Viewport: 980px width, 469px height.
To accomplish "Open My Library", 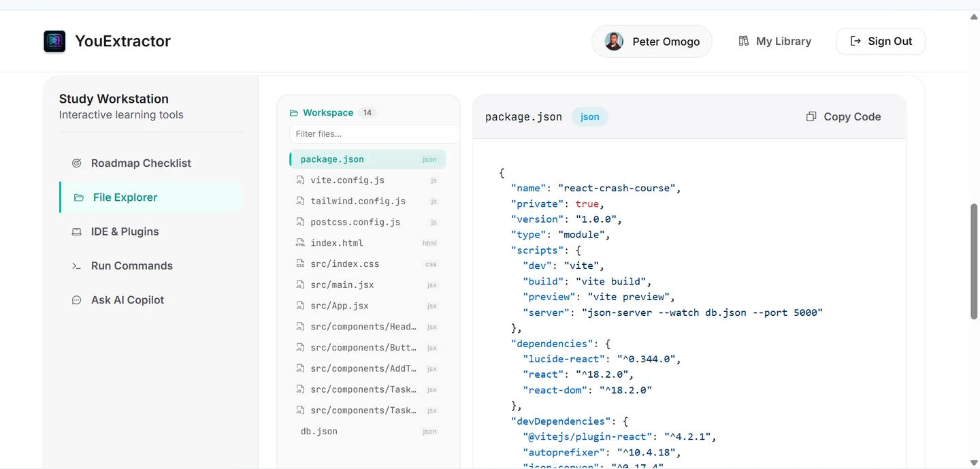I will point(774,42).
